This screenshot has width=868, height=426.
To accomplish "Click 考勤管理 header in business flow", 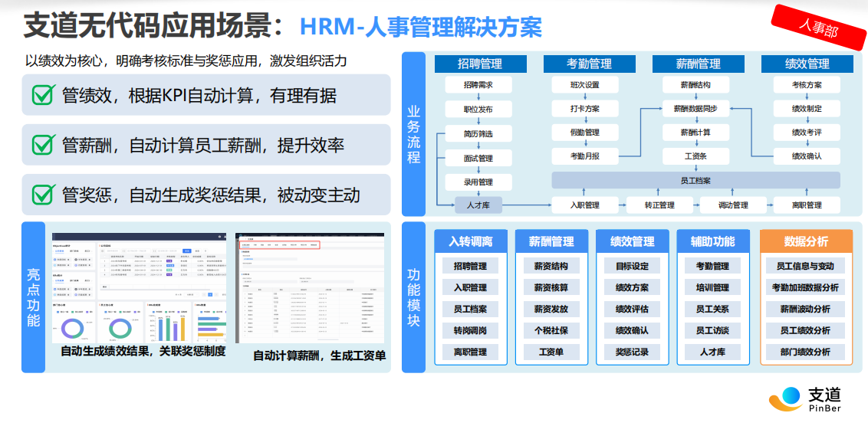I will coord(588,64).
